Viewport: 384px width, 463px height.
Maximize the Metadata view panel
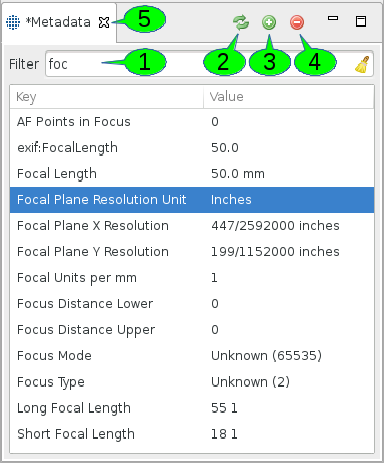point(361,22)
